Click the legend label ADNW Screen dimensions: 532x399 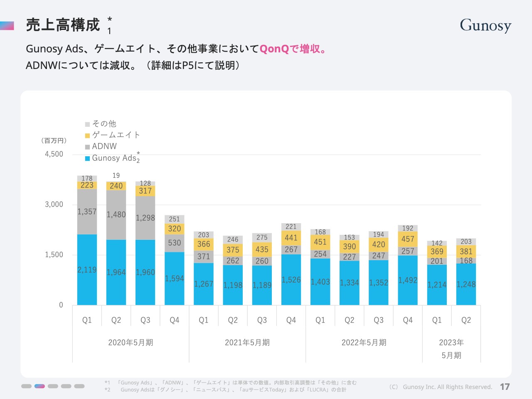104,146
